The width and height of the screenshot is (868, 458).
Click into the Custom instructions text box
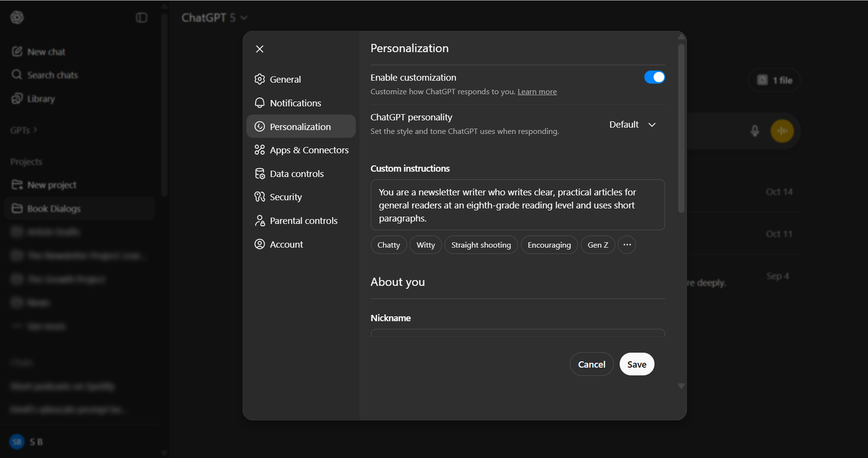[518, 205]
